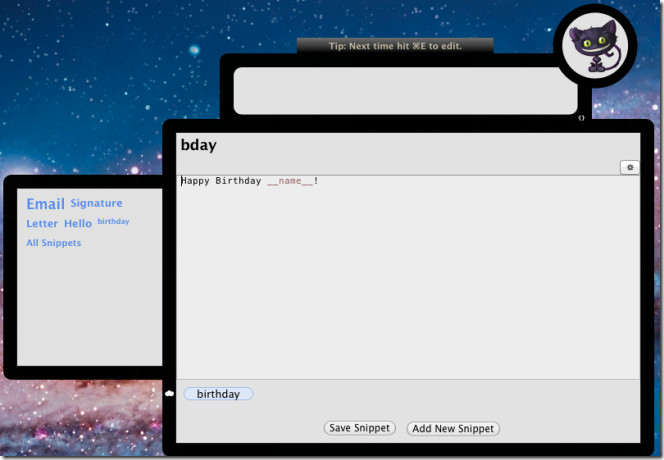
Task: Click the empty search field at the top
Action: (x=405, y=91)
